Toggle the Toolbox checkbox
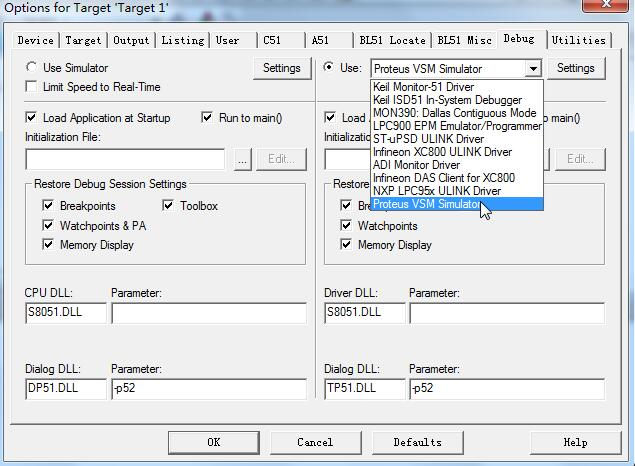Screen dimensions: 635x466 coord(168,206)
